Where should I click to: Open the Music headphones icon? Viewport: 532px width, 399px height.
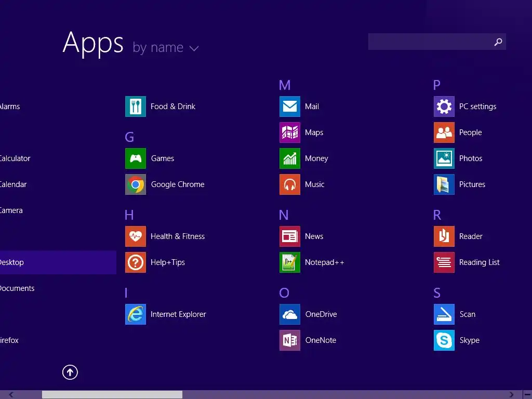pyautogui.click(x=290, y=184)
